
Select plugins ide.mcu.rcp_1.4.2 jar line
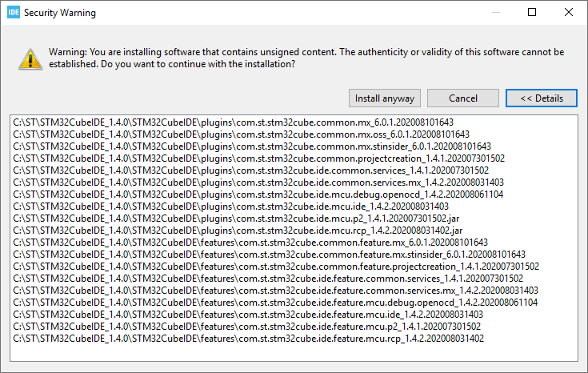[238, 231]
